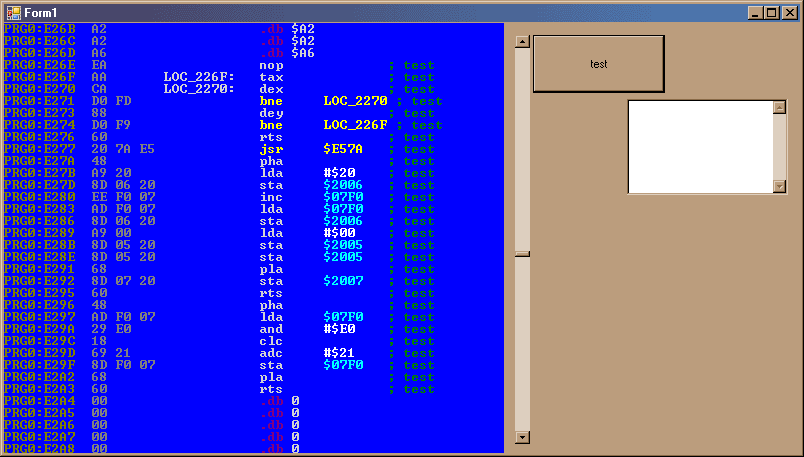Click the disassembly scrollbar up arrow
Image resolution: width=804 pixels, height=457 pixels.
coord(522,42)
